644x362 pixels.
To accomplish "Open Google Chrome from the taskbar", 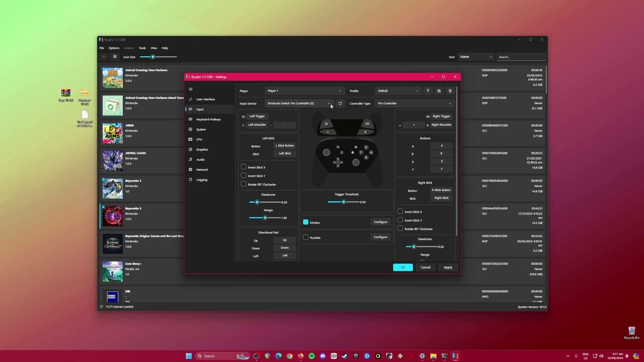I will pyautogui.click(x=289, y=356).
